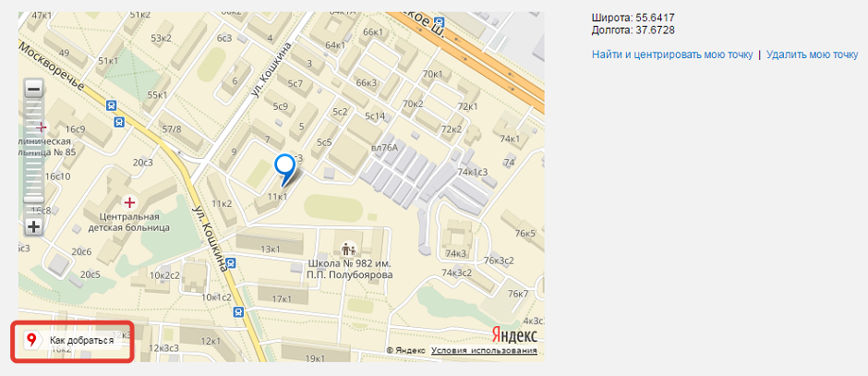Click the top bus stop icon on Москворечье
The width and height of the screenshot is (868, 376).
click(x=112, y=104)
